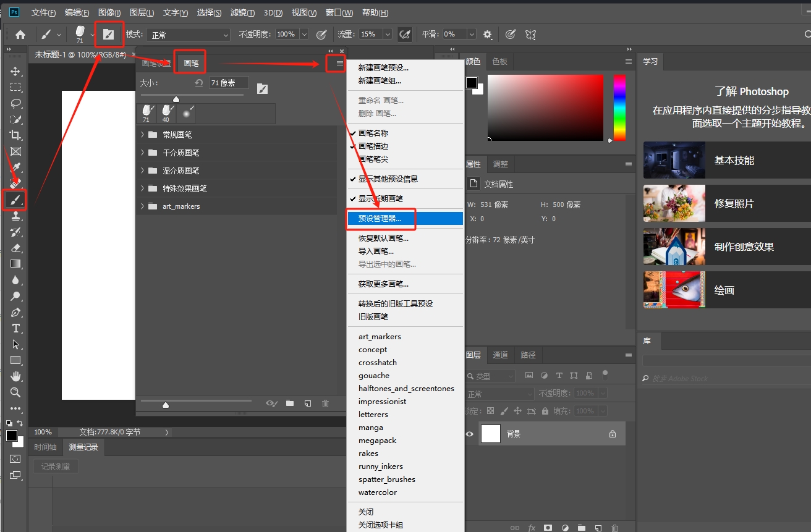
Task: Select the Frame tool
Action: 15,151
